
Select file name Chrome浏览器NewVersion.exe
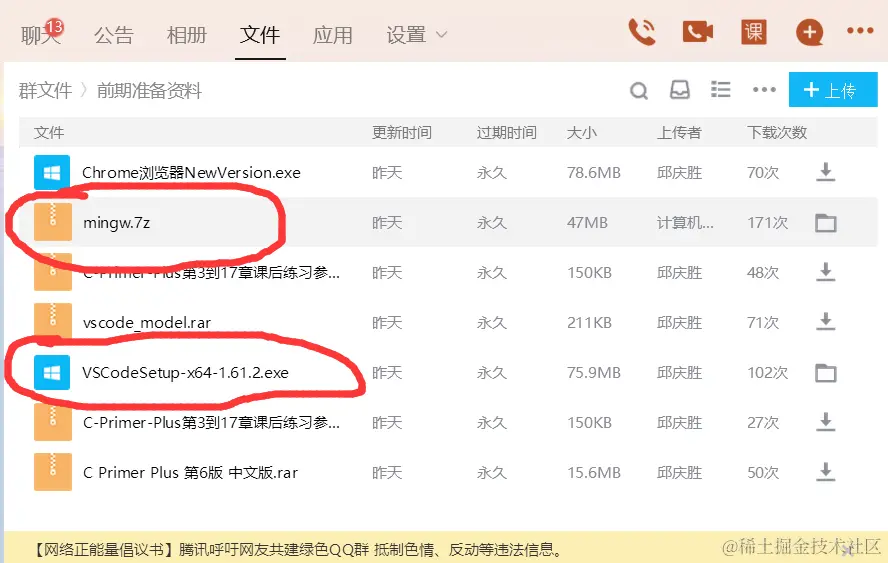(191, 172)
